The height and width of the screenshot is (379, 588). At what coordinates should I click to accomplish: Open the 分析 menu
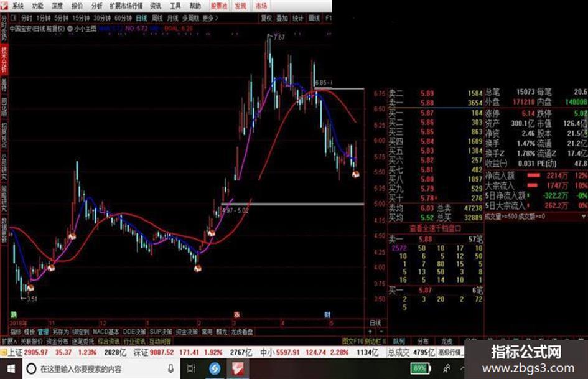pos(96,6)
